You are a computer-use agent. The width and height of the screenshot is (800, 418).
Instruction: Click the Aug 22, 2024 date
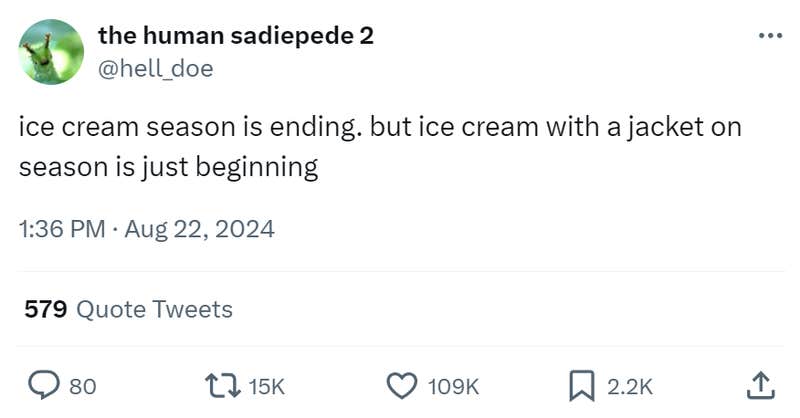pyautogui.click(x=199, y=229)
